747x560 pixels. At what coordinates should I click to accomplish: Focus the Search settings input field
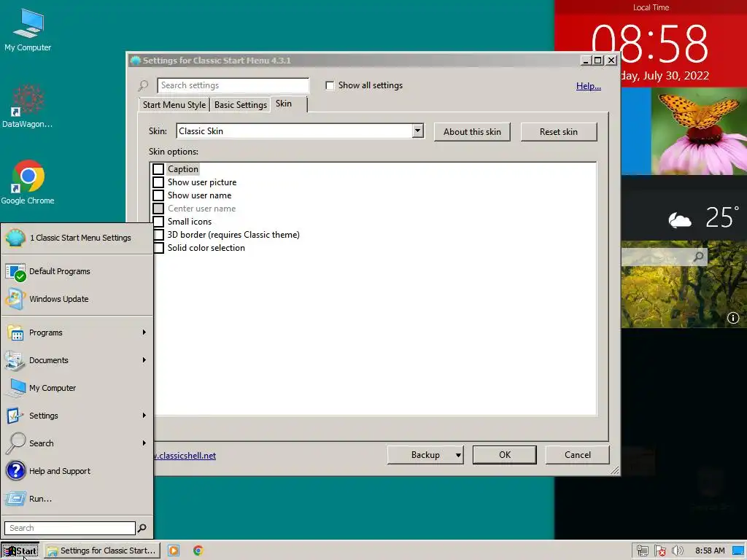[x=233, y=85]
